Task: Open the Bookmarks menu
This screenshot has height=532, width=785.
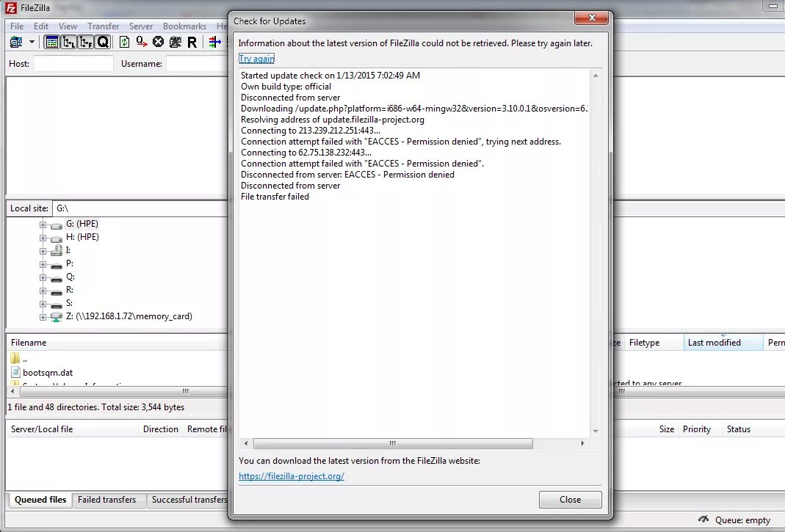Action: 184,26
